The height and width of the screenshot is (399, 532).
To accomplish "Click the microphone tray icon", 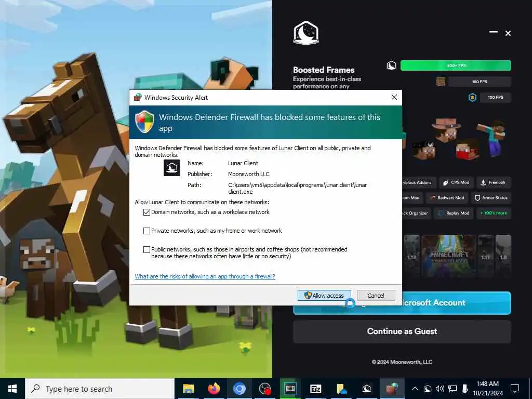I will click(x=465, y=389).
